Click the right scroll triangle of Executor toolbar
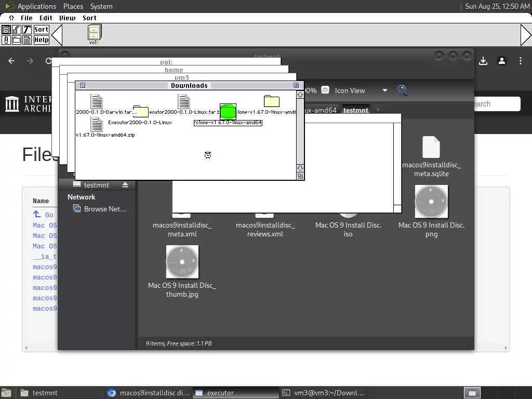 [526, 35]
